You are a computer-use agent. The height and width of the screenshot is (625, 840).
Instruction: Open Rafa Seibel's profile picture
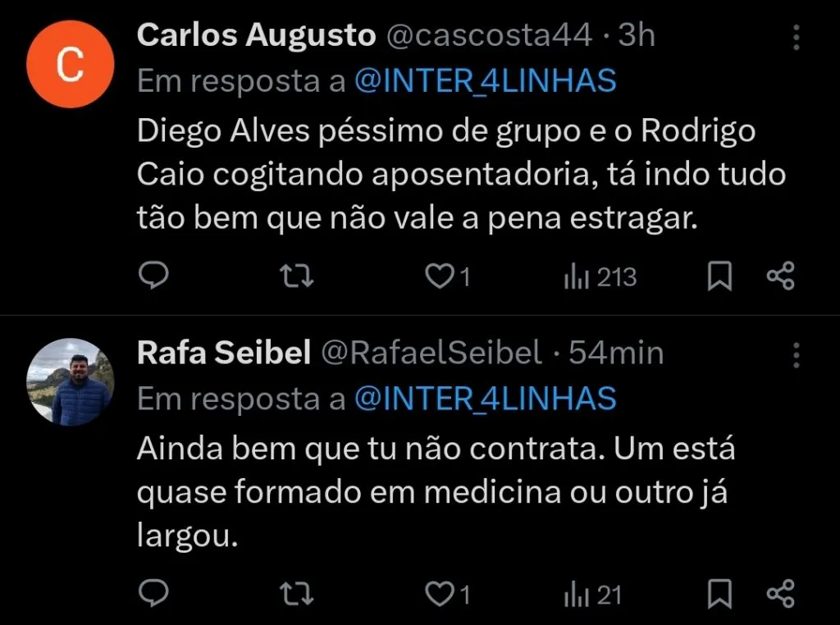71,381
